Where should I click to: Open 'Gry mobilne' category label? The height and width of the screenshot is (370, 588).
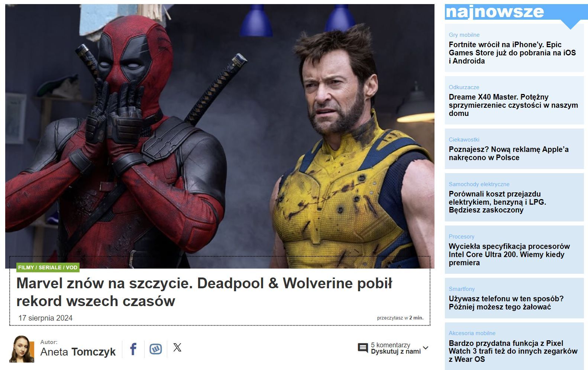click(x=464, y=35)
